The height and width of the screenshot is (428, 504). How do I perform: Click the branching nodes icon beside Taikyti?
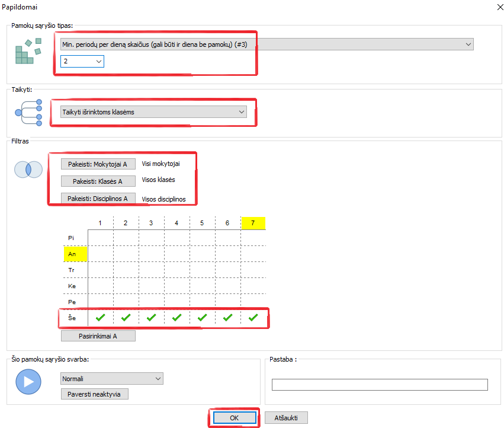click(29, 111)
